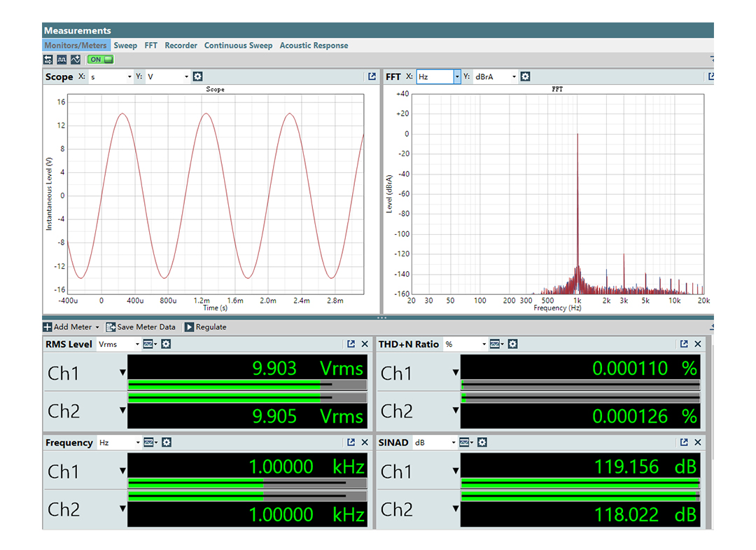
Task: Open Scope panel settings gear
Action: pos(197,76)
